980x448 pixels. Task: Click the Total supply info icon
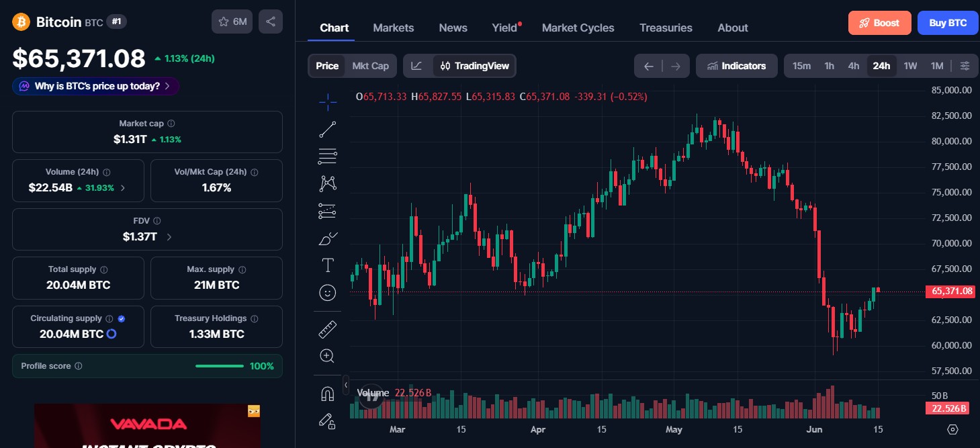tap(104, 269)
